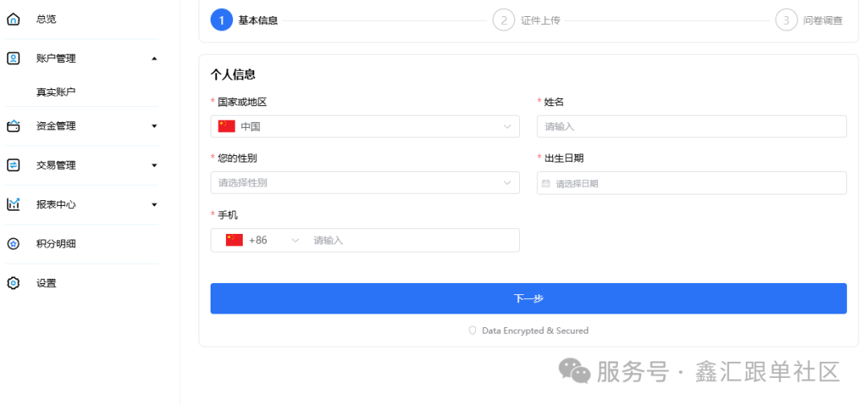The height and width of the screenshot is (406, 868).
Task: Expand the 交易管理 menu arrow
Action: point(154,165)
